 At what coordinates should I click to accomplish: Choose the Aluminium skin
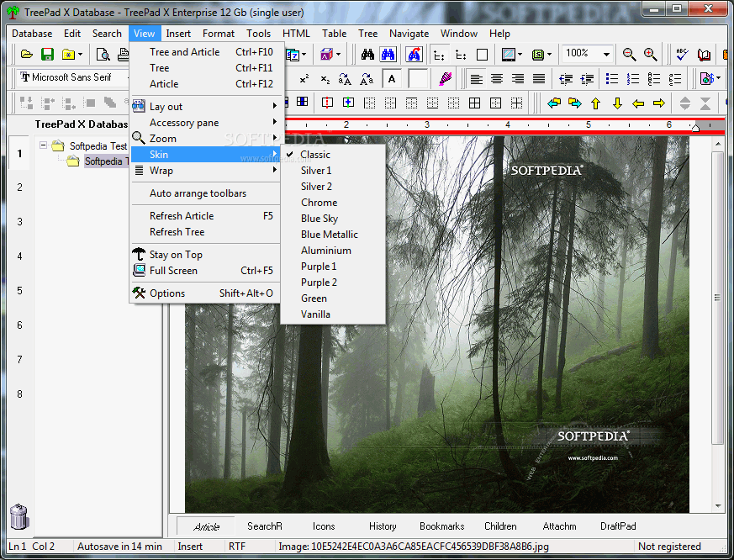click(333, 251)
